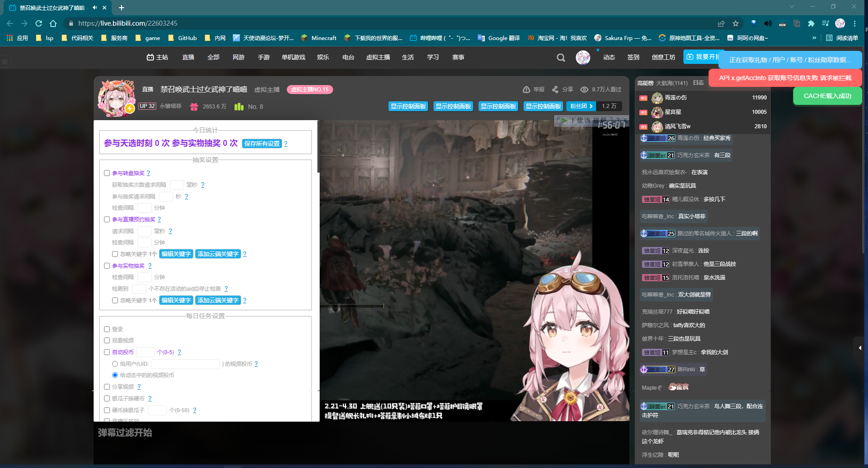Check the 分享视频 daily task
868x468 pixels.
(x=107, y=387)
